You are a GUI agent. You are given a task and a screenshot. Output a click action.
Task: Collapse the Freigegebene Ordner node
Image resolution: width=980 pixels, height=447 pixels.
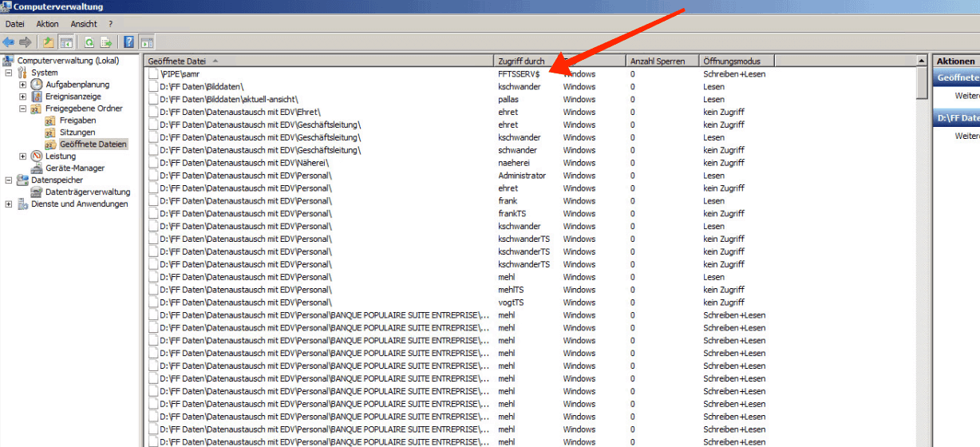(x=22, y=109)
